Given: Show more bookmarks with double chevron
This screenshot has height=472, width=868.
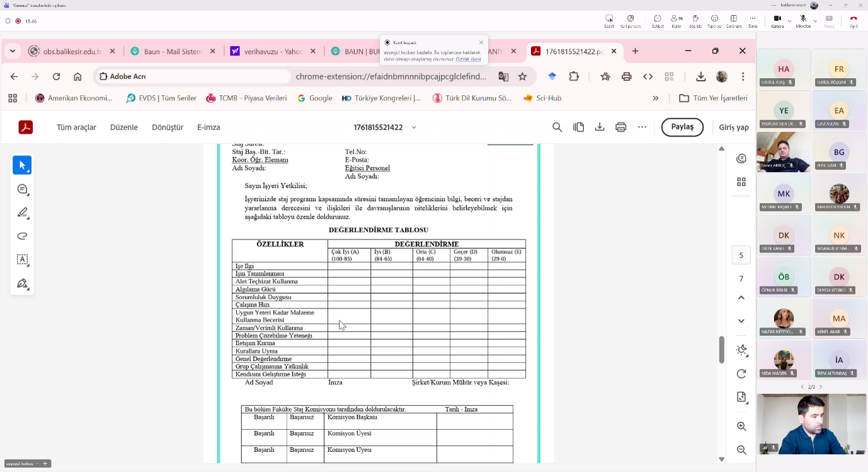Looking at the screenshot, I should (656, 98).
